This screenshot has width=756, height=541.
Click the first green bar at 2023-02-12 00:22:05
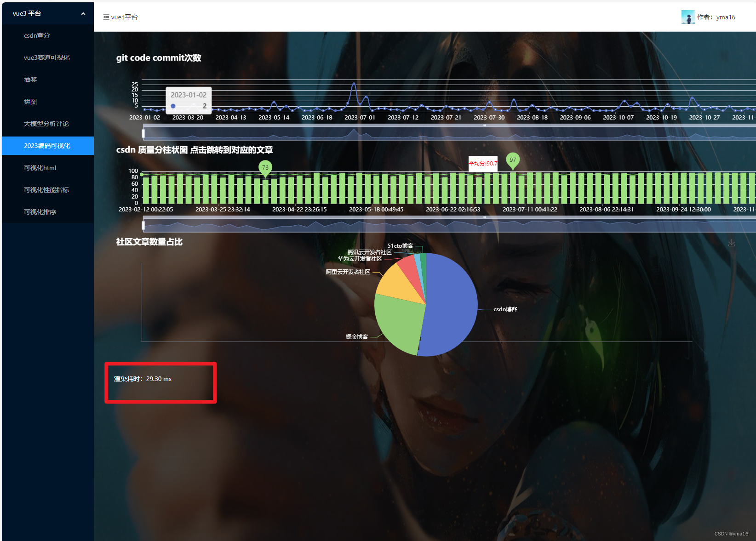(146, 190)
